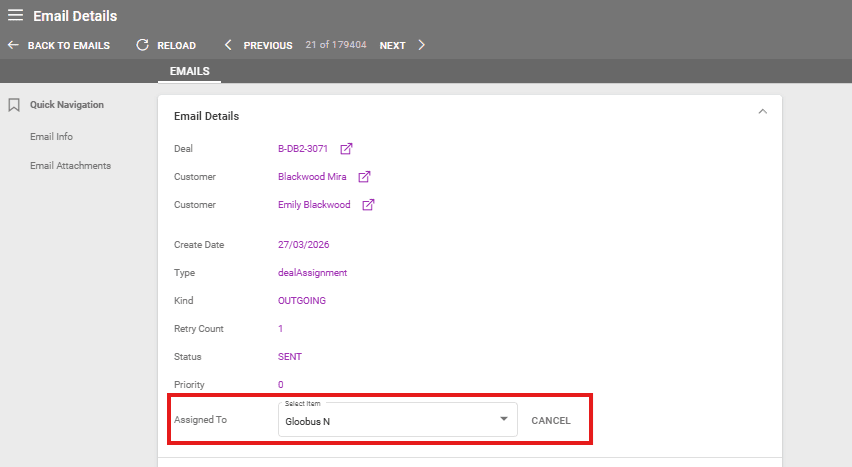This screenshot has width=852, height=467.
Task: Open Emily Blackwood's external link icon
Action: pos(368,205)
